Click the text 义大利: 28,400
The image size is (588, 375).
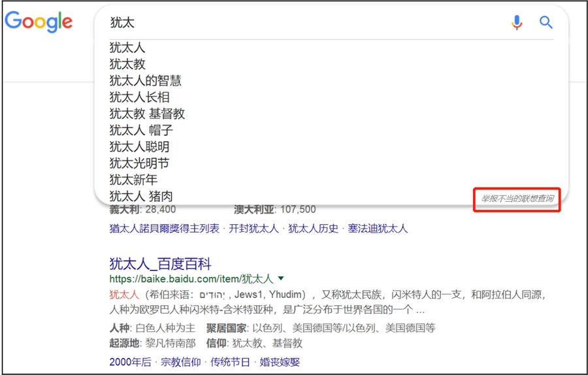[x=142, y=209]
